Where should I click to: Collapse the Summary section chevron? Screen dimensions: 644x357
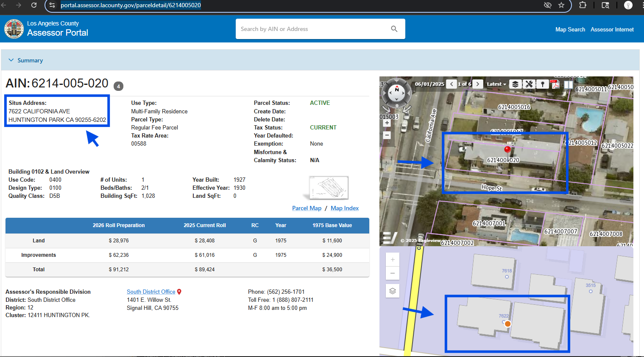click(11, 60)
